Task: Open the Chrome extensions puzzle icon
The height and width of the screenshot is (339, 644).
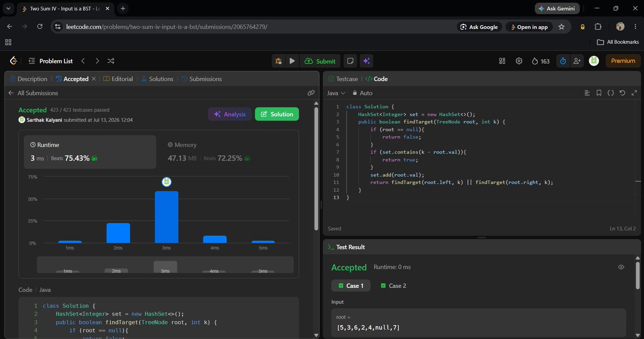Action: 598,27
